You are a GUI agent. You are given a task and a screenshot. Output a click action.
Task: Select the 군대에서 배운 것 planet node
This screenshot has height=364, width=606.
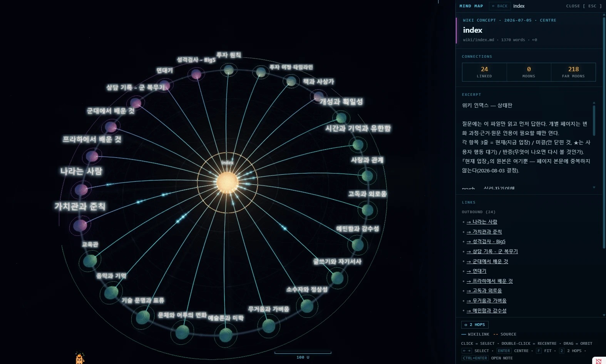click(111, 127)
